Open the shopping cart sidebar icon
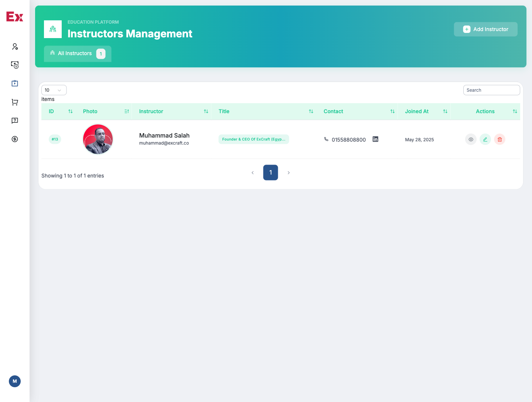This screenshot has width=532, height=402. coord(15,102)
